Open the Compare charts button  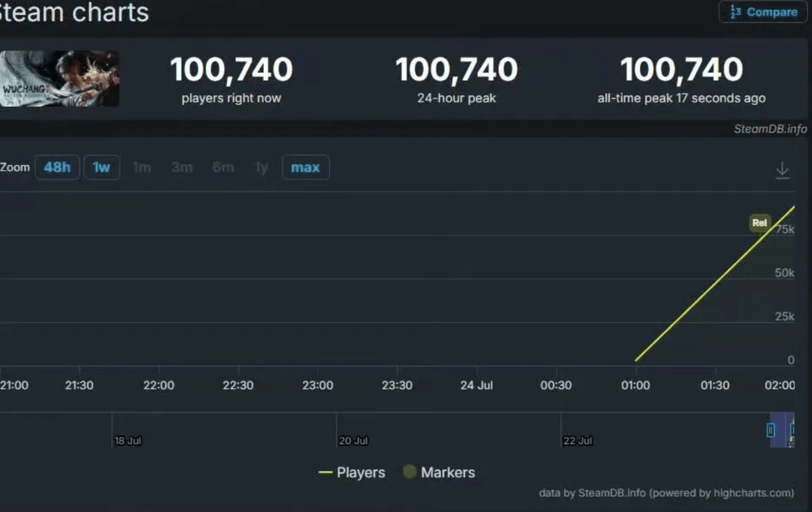763,12
